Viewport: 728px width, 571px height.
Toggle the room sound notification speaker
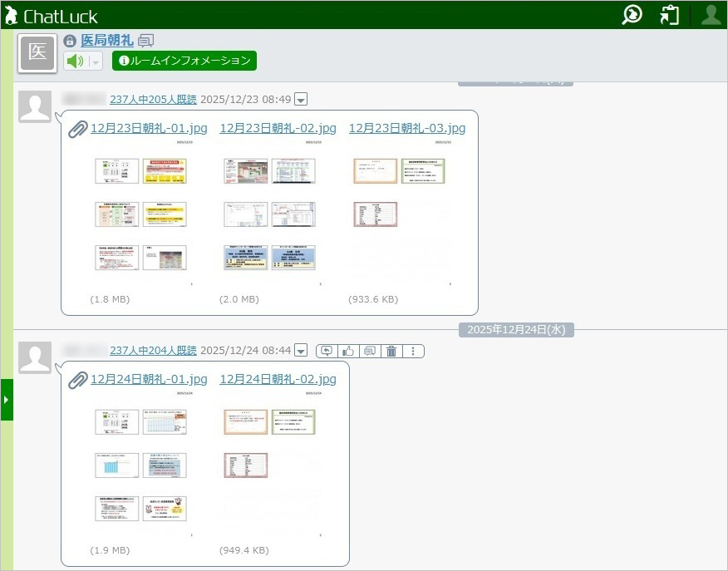pos(76,62)
